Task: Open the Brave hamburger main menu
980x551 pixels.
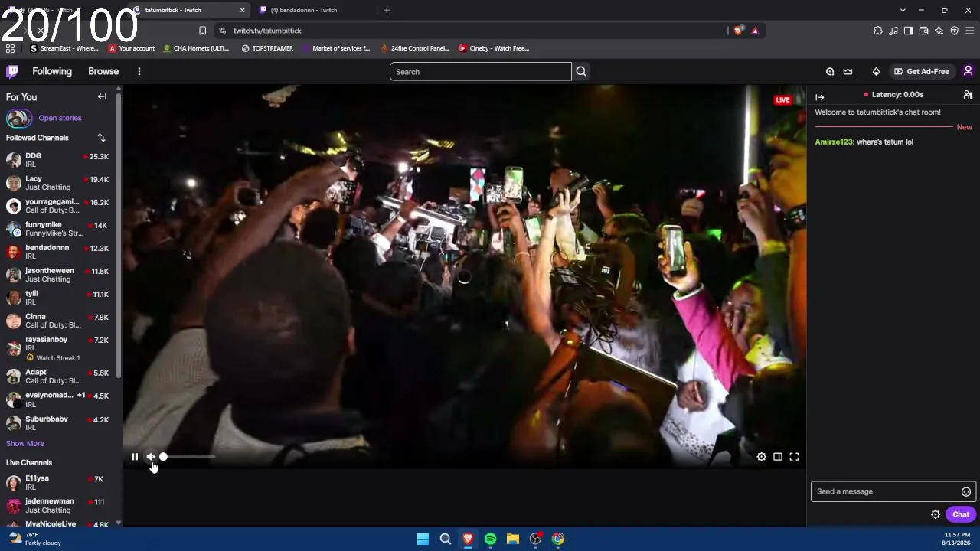Action: pos(969,31)
